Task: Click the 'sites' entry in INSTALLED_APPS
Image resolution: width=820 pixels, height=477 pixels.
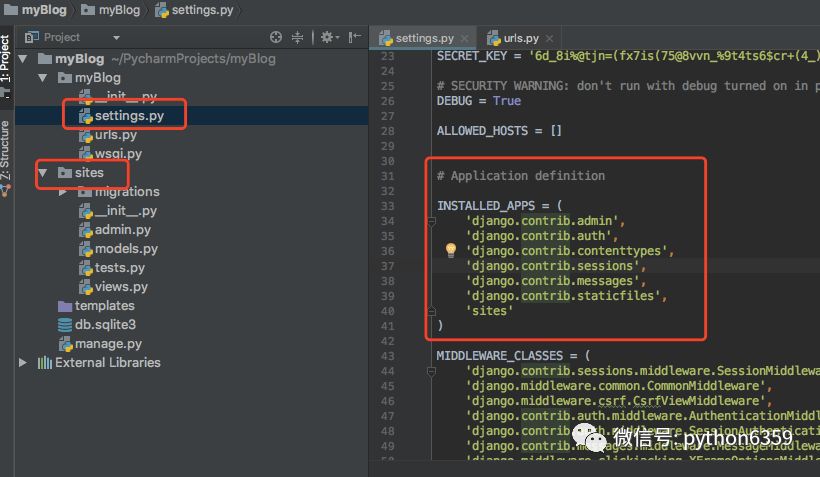Action: point(489,311)
